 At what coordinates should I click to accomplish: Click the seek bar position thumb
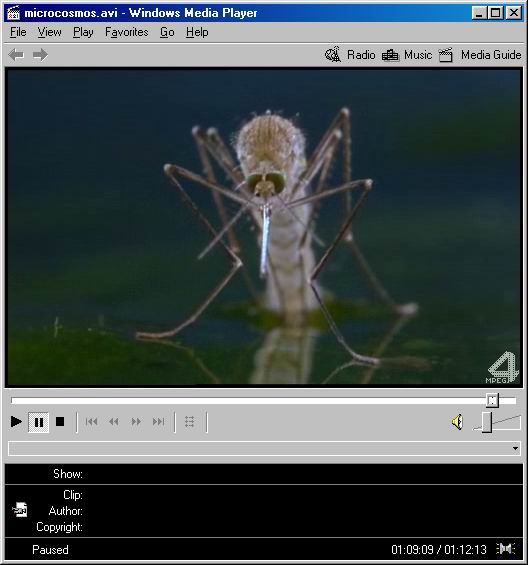click(x=493, y=400)
